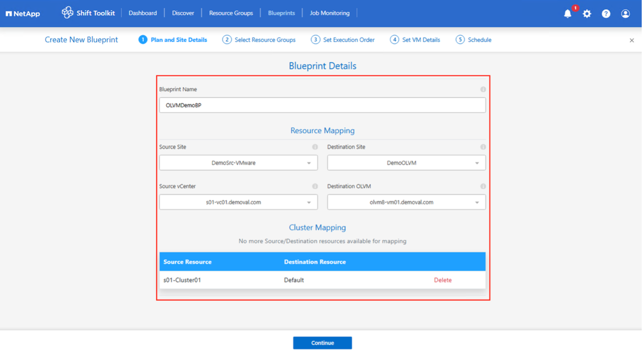Click the Create New Blueprint heading

pyautogui.click(x=81, y=40)
